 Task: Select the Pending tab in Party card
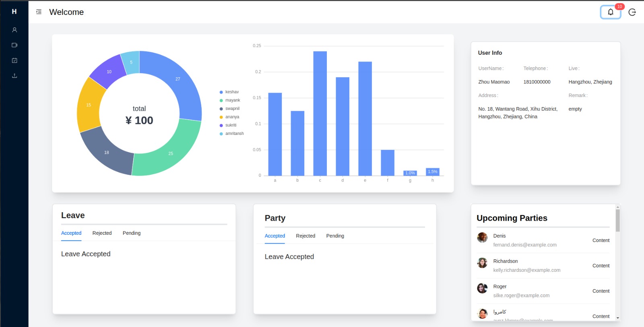[x=335, y=236]
